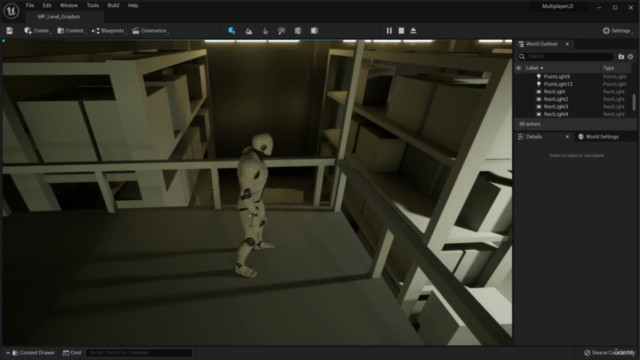Click the MultiplayerLD project name
This screenshot has width=640, height=360.
click(558, 7)
